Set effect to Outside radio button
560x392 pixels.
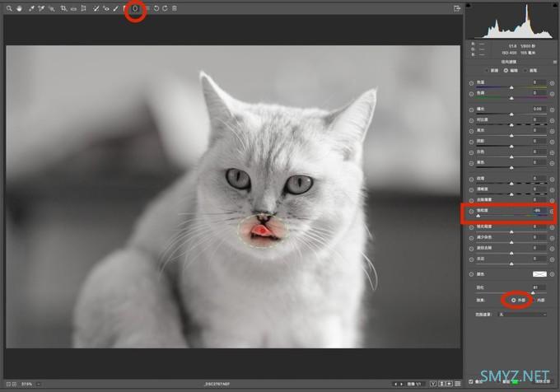point(514,301)
